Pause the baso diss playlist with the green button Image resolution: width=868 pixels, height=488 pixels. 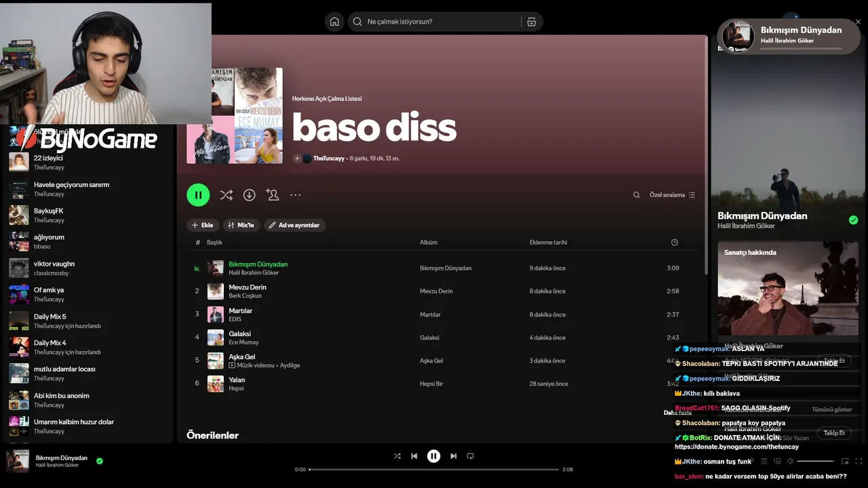[198, 195]
